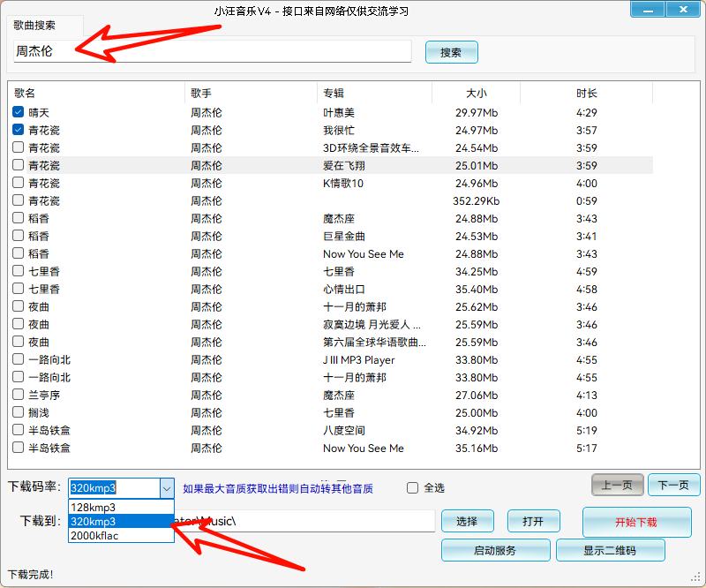
Task: Enable the 全选 select-all checkbox
Action: 412,488
